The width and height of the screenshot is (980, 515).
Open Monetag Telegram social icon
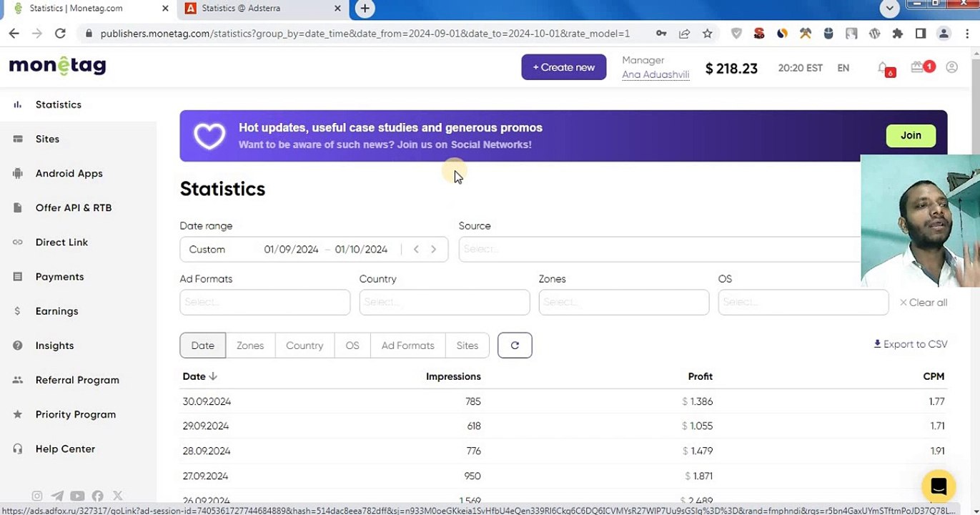click(57, 496)
